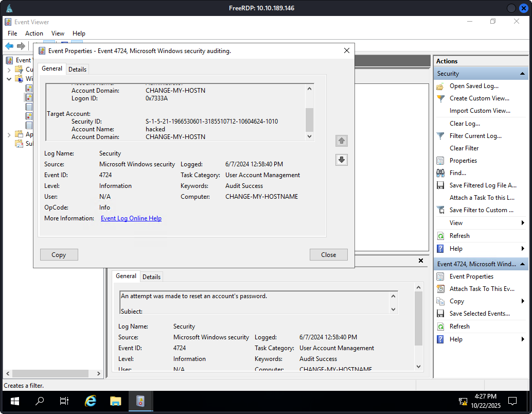Collapse the Windows Logs tree node

(9, 79)
